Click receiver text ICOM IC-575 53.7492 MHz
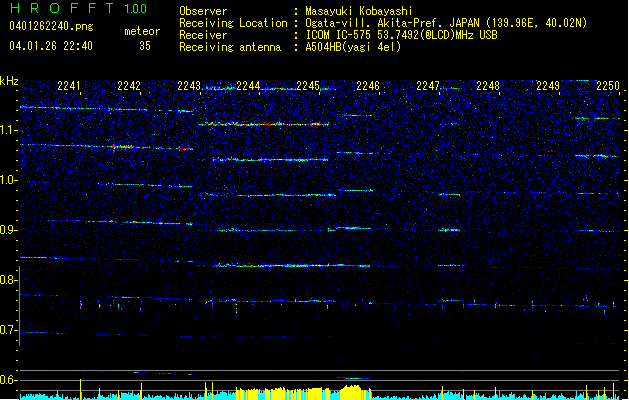This screenshot has width=629, height=400. (401, 35)
